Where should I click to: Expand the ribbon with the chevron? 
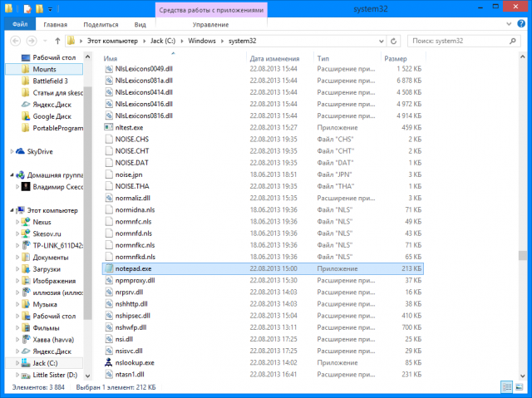coord(509,24)
